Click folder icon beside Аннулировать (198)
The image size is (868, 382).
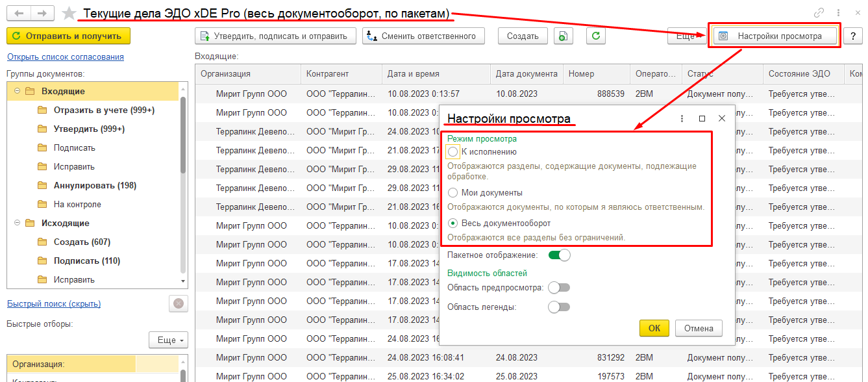pos(42,186)
